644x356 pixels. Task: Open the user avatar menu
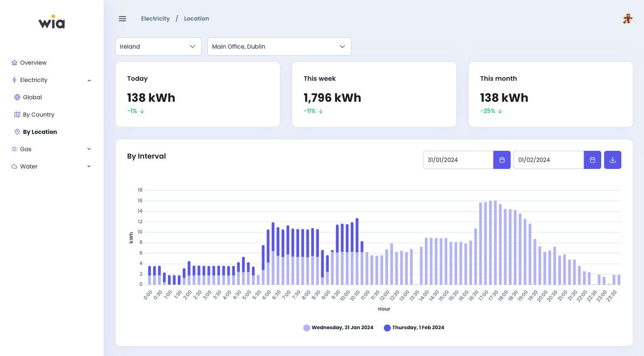(628, 19)
